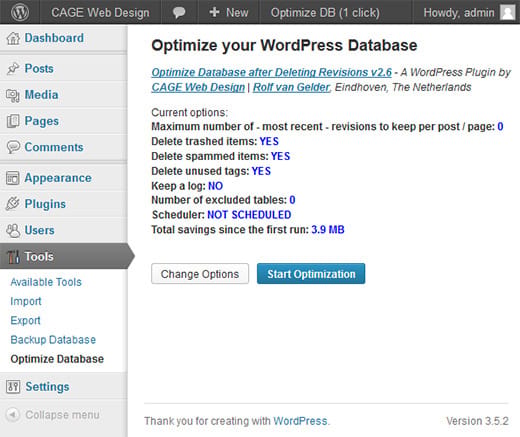This screenshot has width=520, height=437.
Task: Open Available Tools submenu item
Action: pos(46,282)
